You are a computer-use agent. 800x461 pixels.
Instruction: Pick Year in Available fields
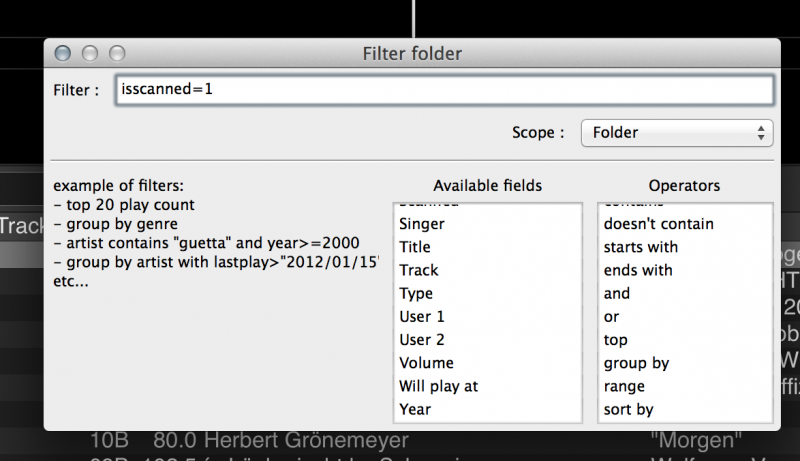(x=415, y=409)
